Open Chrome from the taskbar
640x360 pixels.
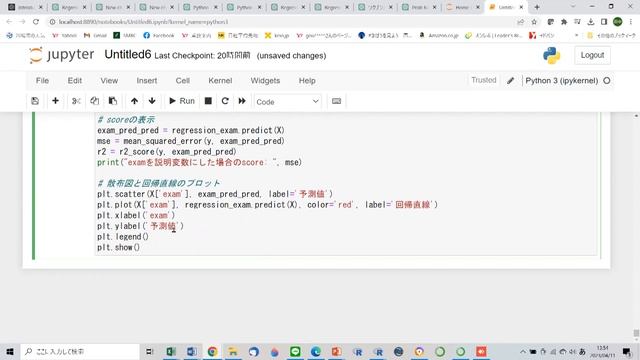coord(212,351)
